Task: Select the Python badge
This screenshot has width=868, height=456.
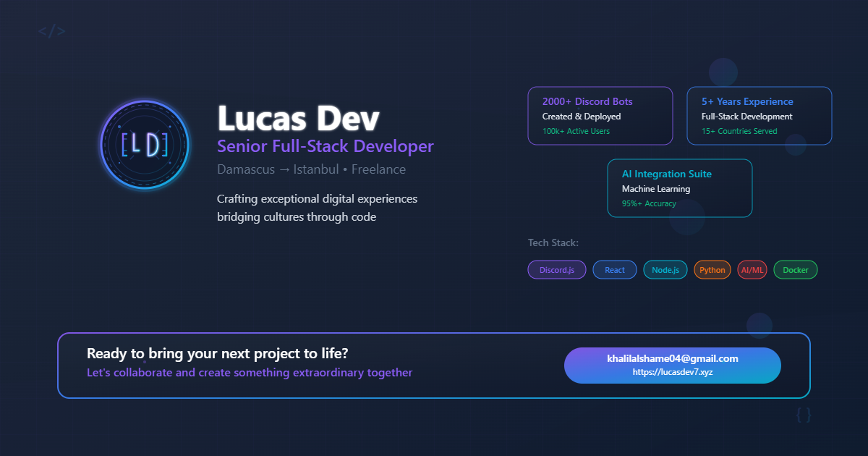Action: pyautogui.click(x=712, y=269)
